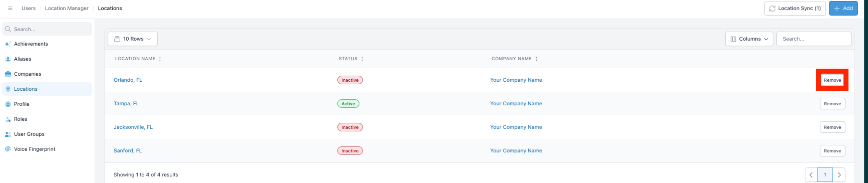Open the Tampa, FL location link
Image resolution: width=868 pixels, height=183 pixels.
126,104
